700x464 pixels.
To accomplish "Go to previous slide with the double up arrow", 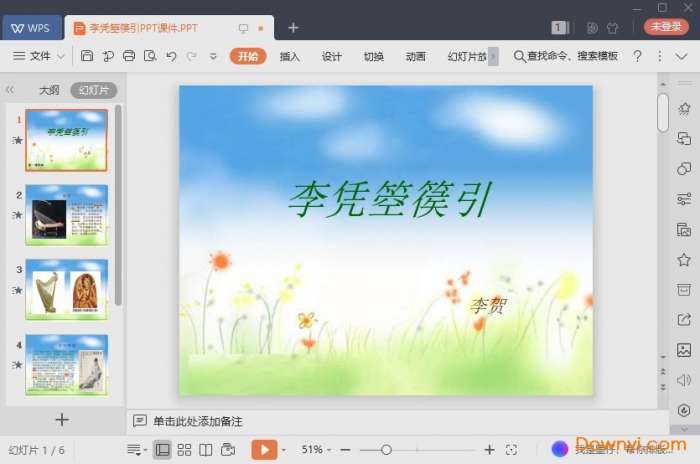I will 663,372.
